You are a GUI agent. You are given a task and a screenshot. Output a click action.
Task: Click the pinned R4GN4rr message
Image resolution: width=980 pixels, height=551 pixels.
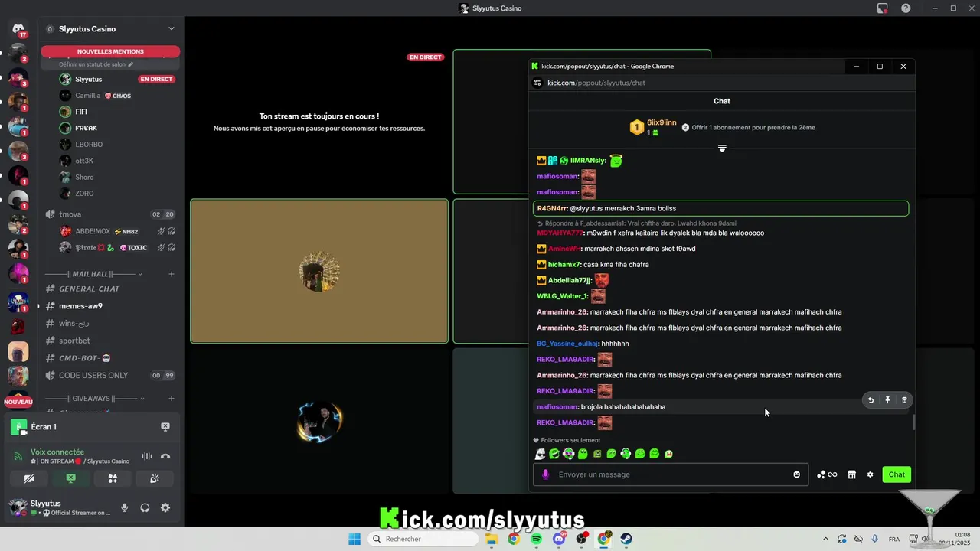(x=720, y=208)
